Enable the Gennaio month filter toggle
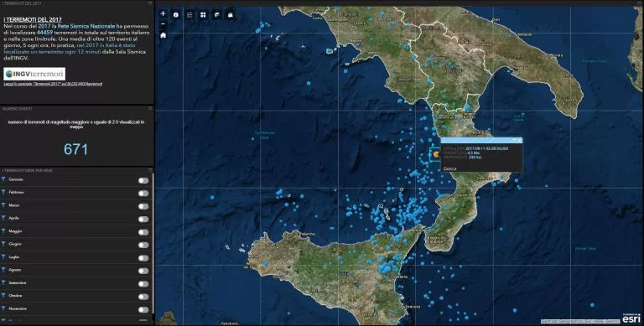 click(143, 180)
